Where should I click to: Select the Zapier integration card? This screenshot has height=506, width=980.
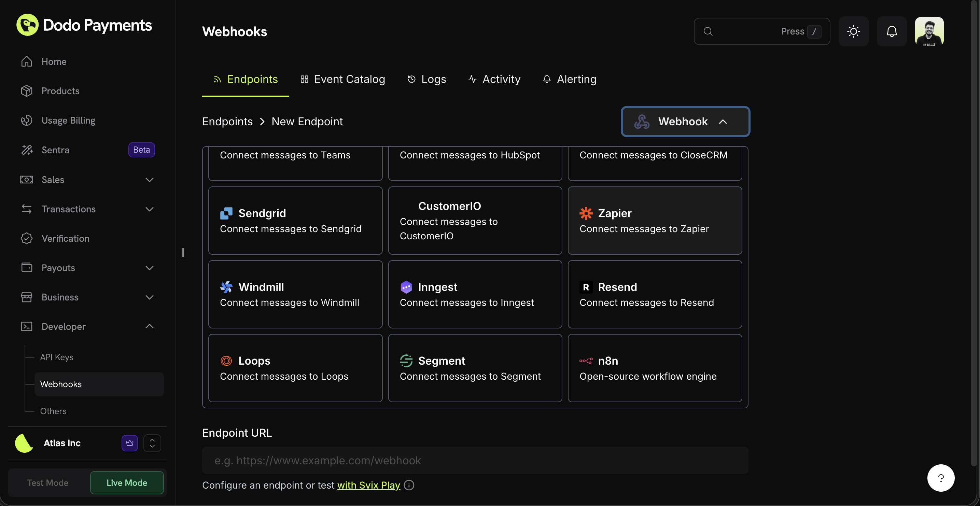tap(654, 221)
